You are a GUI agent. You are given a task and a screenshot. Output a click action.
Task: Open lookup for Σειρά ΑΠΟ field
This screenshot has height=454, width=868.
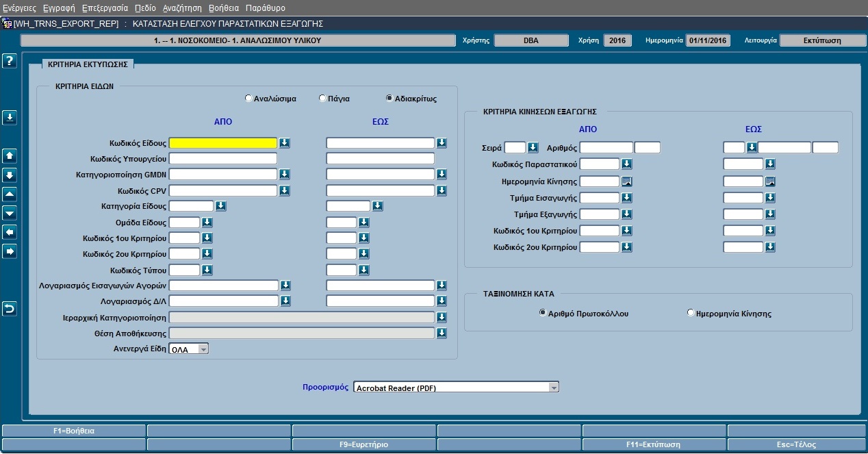tap(533, 147)
